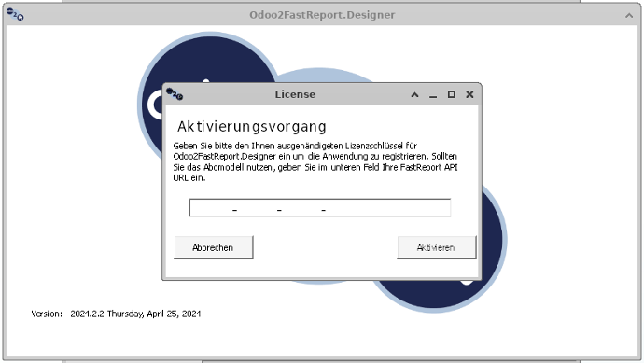Minimize the License dialog
Image resolution: width=644 pixels, height=363 pixels.
pyautogui.click(x=433, y=95)
